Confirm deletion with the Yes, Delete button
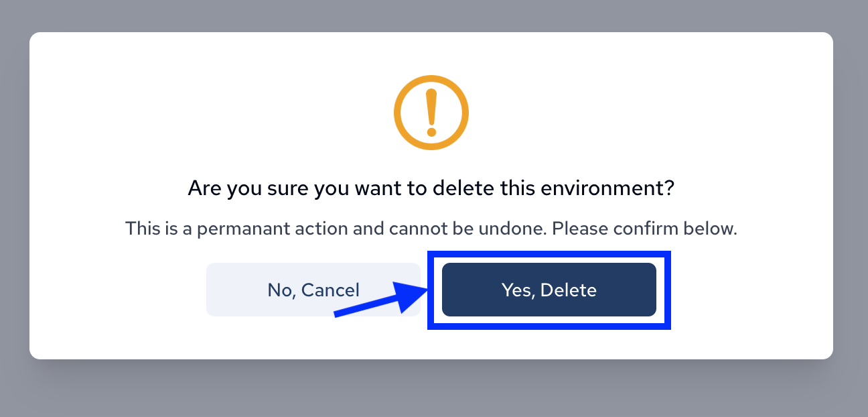 549,290
